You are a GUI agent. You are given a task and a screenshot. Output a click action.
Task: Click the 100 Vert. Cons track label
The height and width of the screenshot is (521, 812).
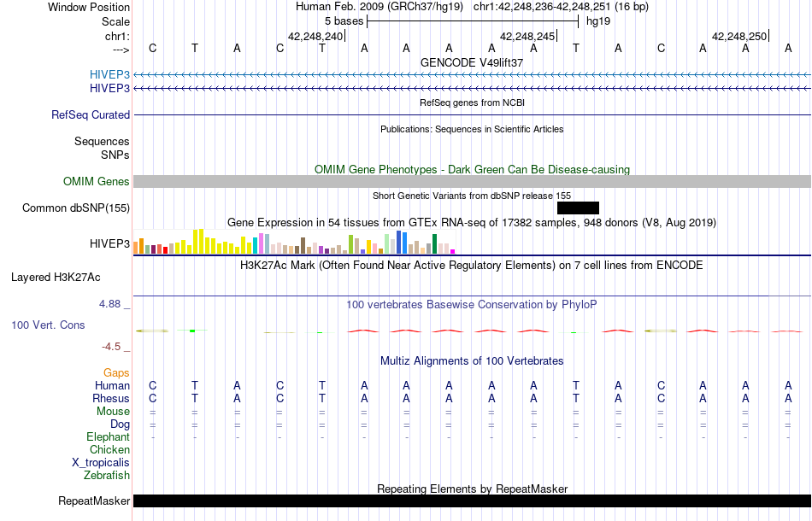click(x=48, y=325)
